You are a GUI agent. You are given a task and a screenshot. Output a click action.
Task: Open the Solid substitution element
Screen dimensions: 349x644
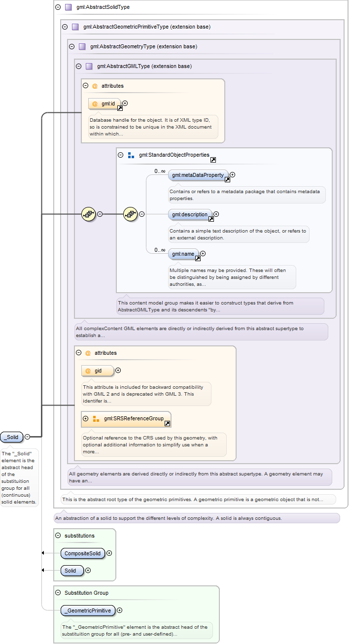[72, 570]
